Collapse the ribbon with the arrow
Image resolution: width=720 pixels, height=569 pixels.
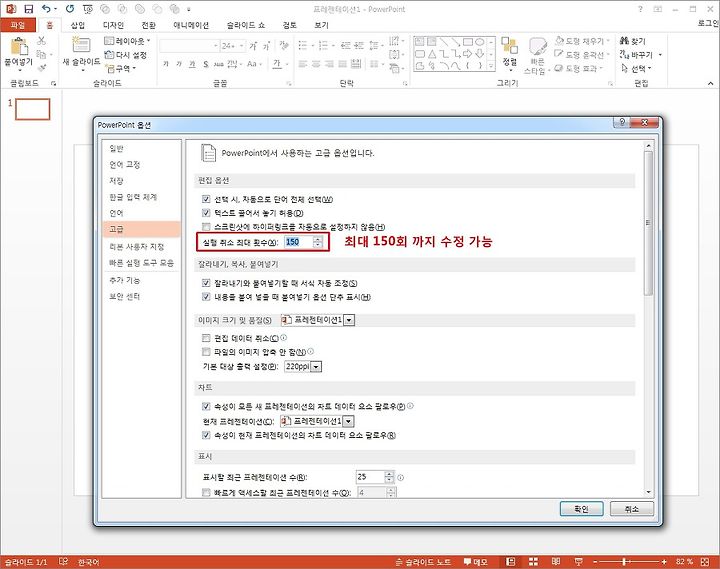pyautogui.click(x=710, y=83)
